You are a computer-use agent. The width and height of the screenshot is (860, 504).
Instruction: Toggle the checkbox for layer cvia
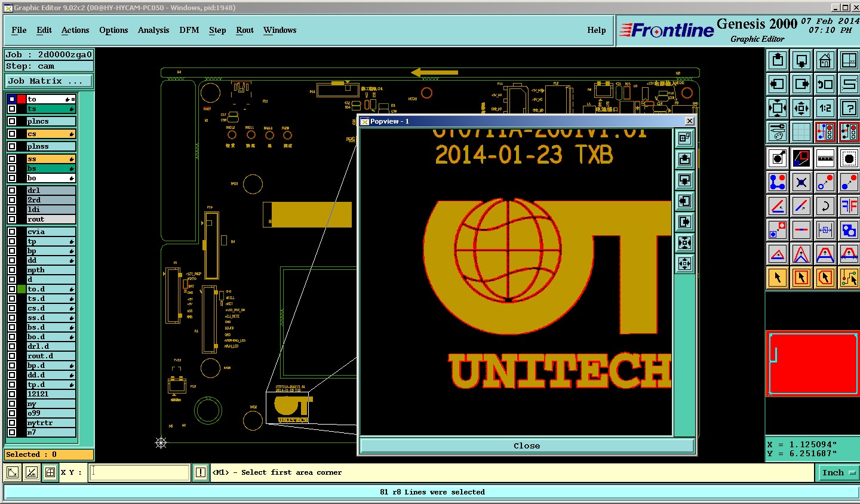12,232
